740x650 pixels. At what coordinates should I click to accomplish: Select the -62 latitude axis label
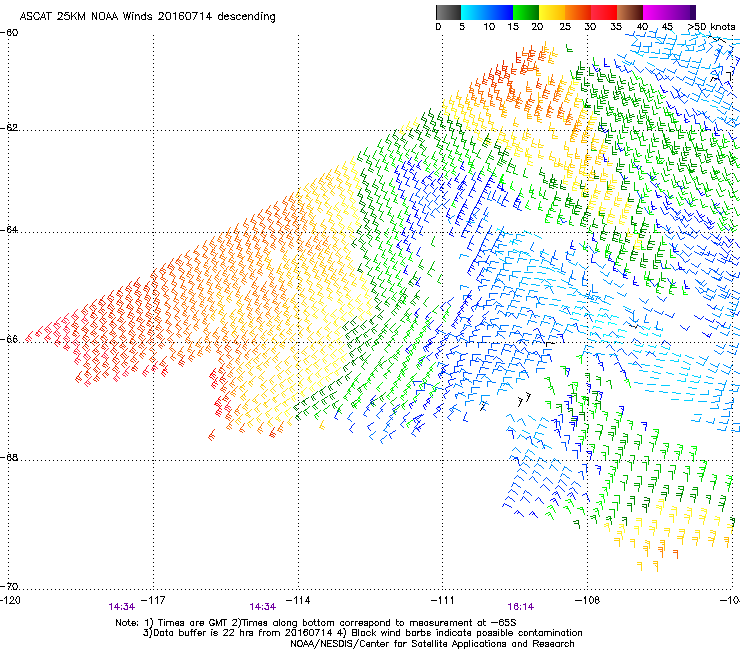(x=9, y=128)
